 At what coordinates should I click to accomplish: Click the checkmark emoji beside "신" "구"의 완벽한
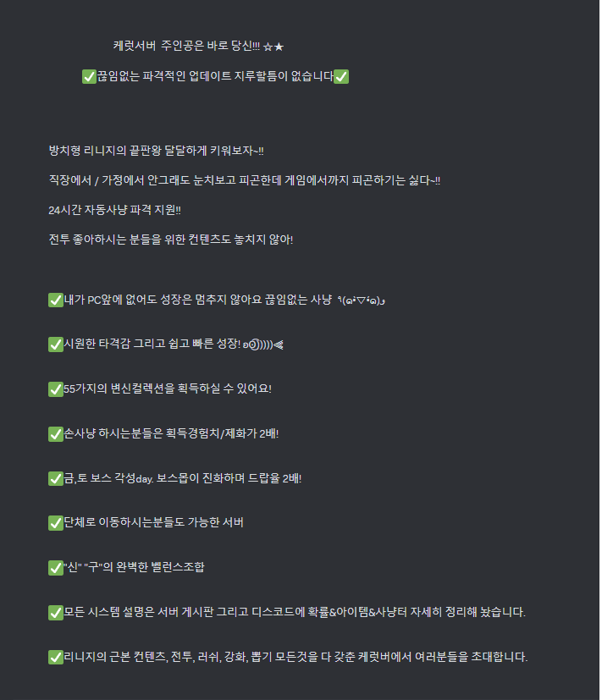[x=55, y=568]
